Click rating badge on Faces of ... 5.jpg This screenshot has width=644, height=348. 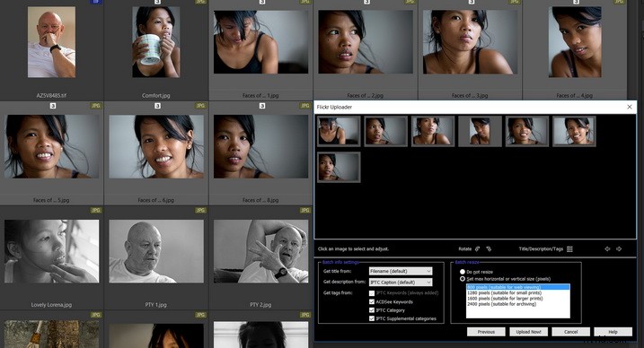(53, 106)
